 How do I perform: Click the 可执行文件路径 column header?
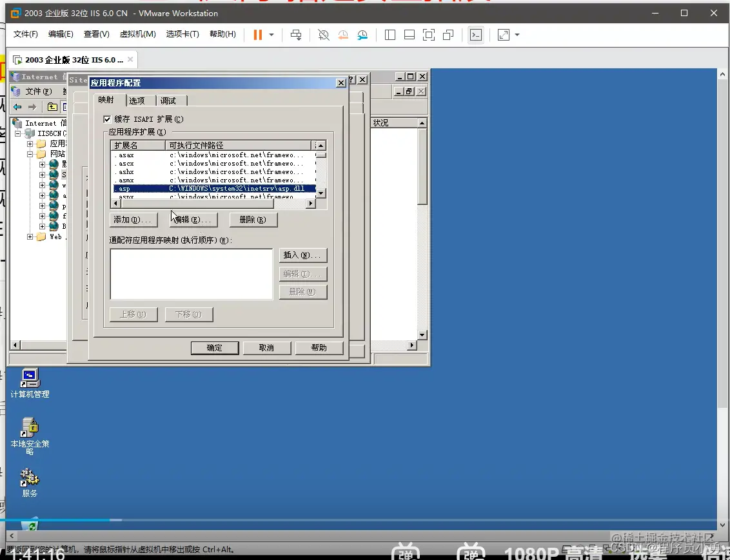(x=238, y=146)
